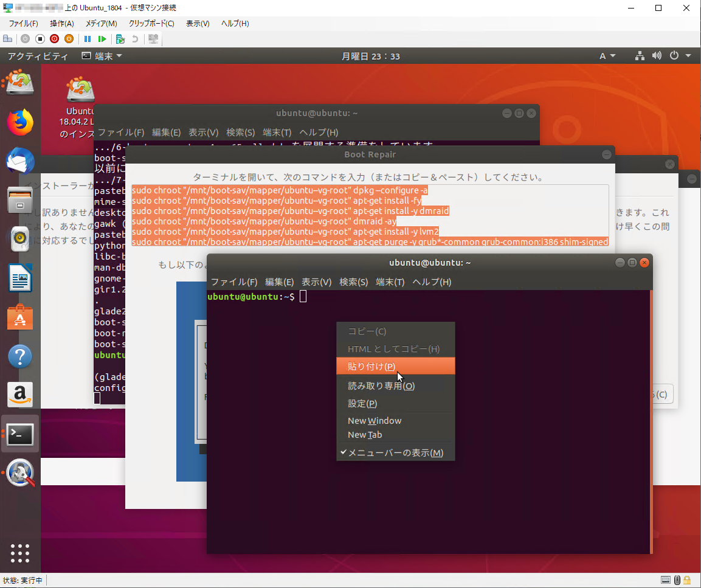701x588 pixels.
Task: Click the dpkg --configure -a command line
Action: click(280, 190)
